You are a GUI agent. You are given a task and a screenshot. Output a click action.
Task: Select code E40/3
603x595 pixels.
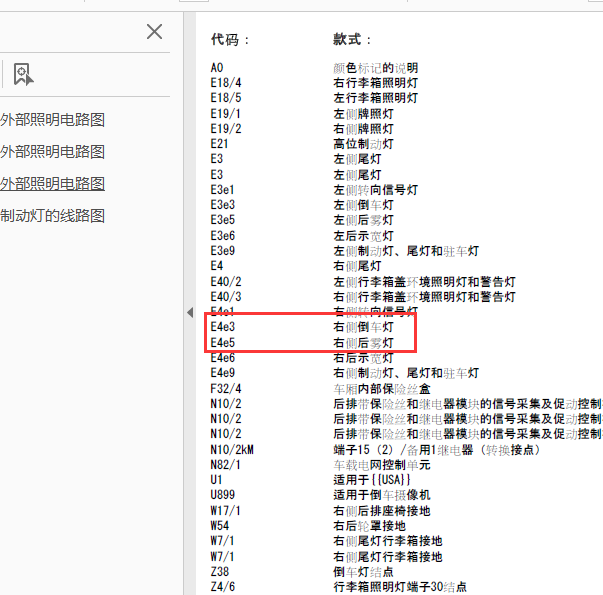(226, 297)
